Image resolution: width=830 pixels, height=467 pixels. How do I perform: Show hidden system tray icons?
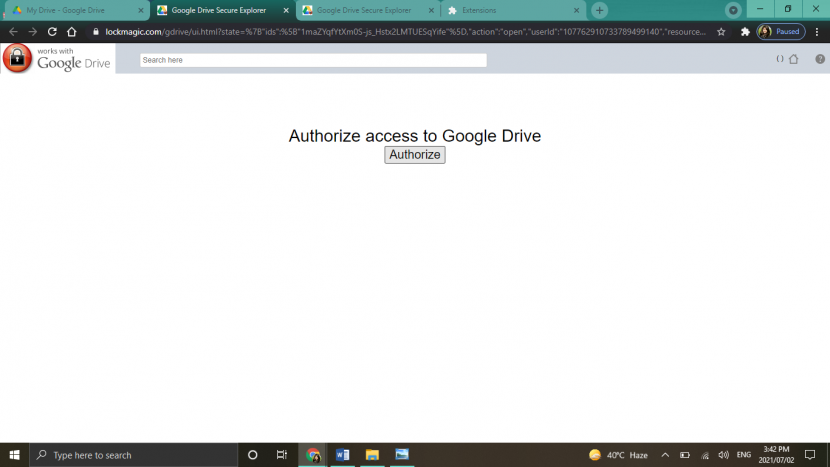pos(665,455)
